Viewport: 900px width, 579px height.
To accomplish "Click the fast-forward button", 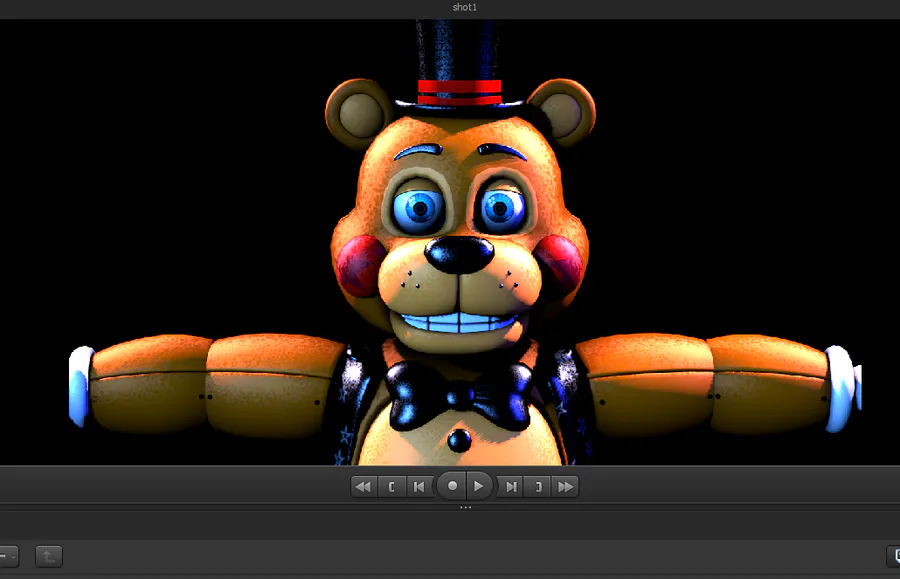I will (565, 487).
